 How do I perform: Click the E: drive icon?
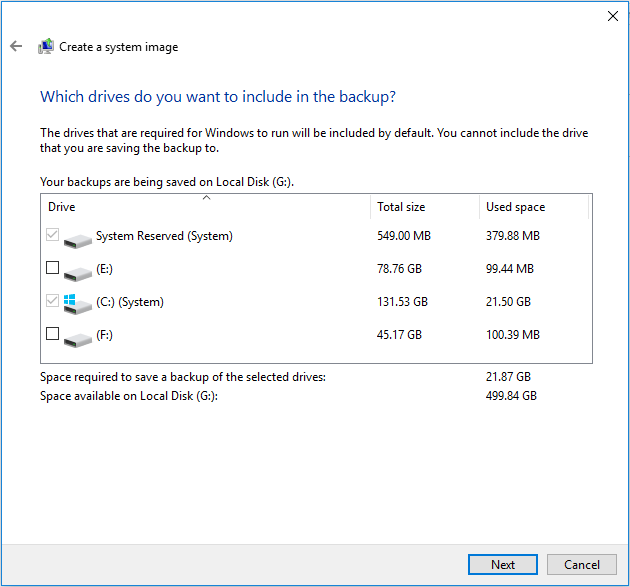coord(78,274)
